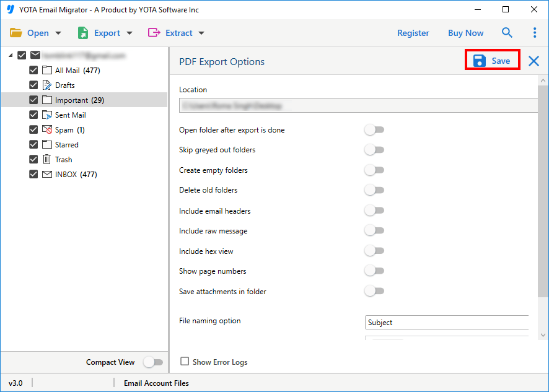The width and height of the screenshot is (549, 392).
Task: Click the search magnifier icon in toolbar
Action: point(507,33)
